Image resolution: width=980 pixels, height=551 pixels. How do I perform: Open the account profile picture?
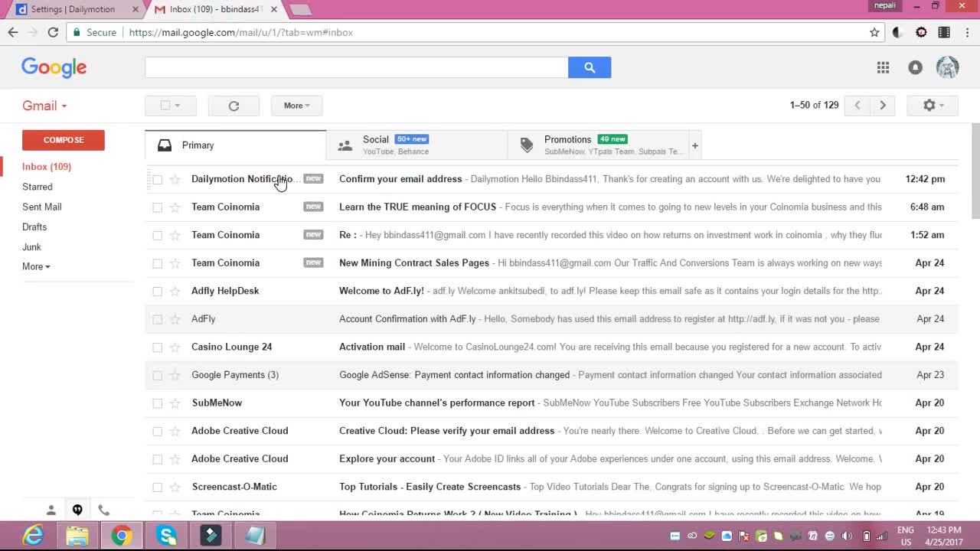(948, 67)
